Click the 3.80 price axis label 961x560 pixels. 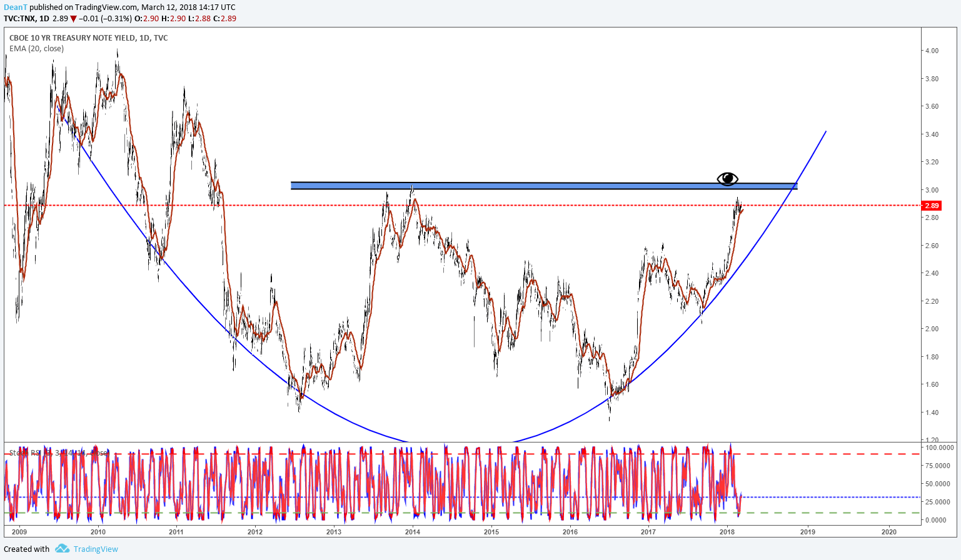click(932, 79)
